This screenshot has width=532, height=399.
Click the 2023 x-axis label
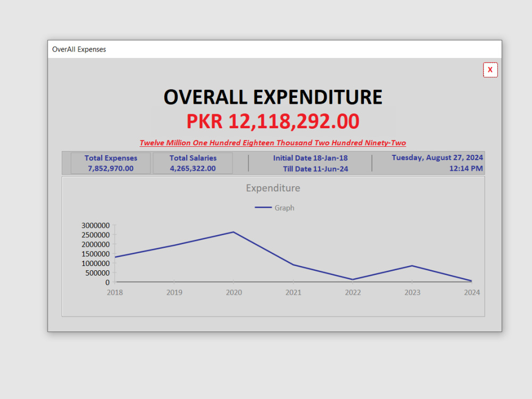(412, 293)
